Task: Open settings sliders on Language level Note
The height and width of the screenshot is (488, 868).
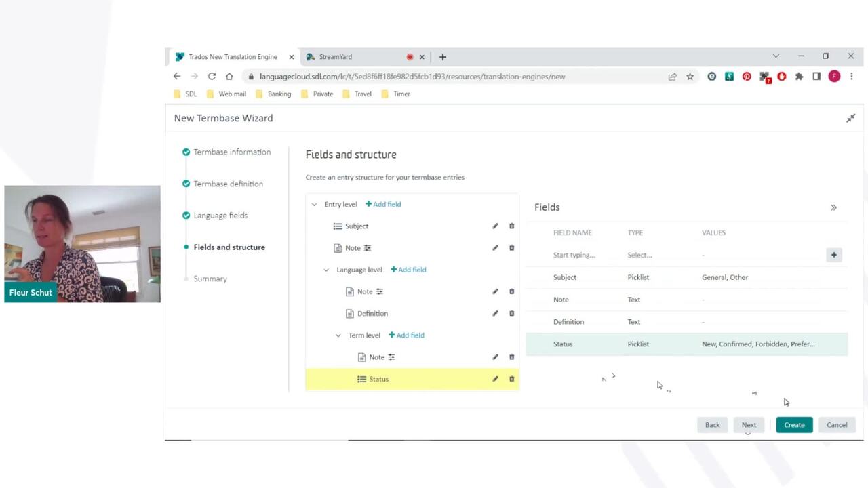Action: pyautogui.click(x=380, y=291)
